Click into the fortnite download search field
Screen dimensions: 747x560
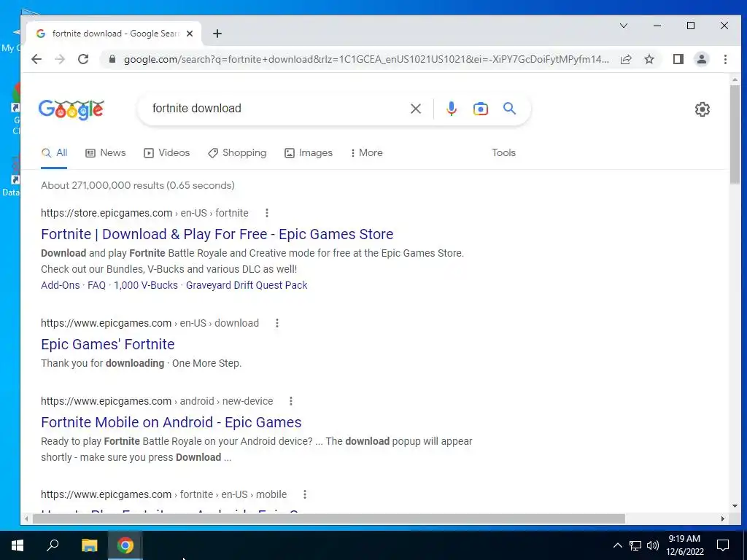point(276,109)
